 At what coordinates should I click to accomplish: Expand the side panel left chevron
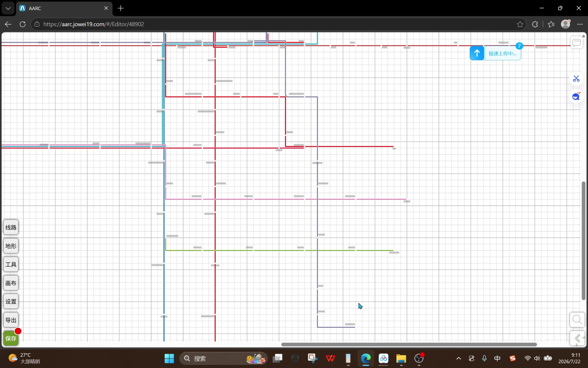[577, 338]
